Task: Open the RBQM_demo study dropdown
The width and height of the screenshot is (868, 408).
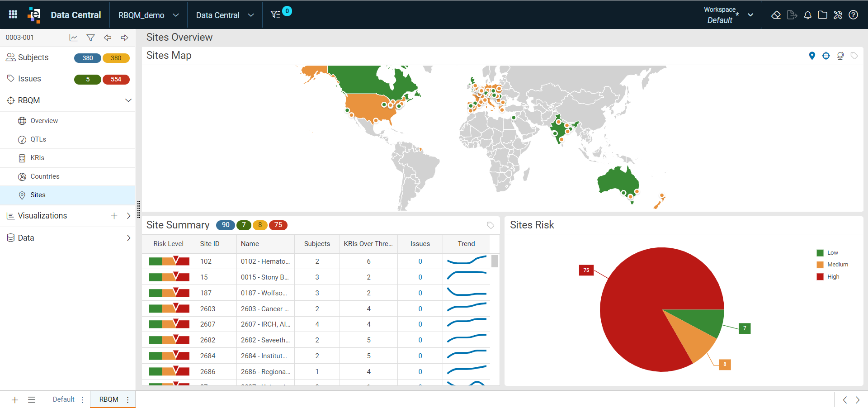Action: click(x=149, y=15)
